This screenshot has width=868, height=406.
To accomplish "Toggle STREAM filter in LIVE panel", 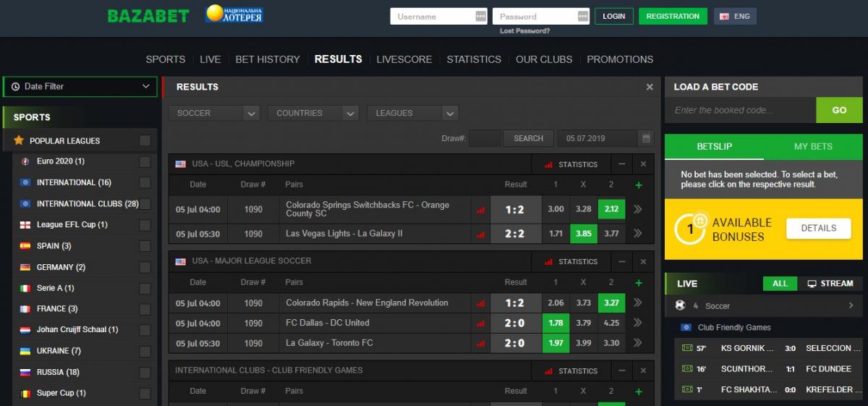I will pyautogui.click(x=830, y=284).
